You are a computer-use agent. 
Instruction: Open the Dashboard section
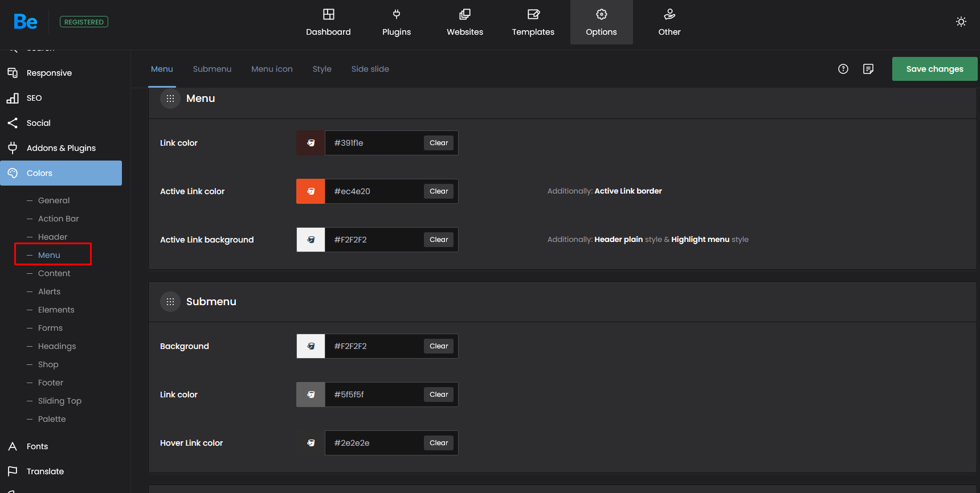328,22
